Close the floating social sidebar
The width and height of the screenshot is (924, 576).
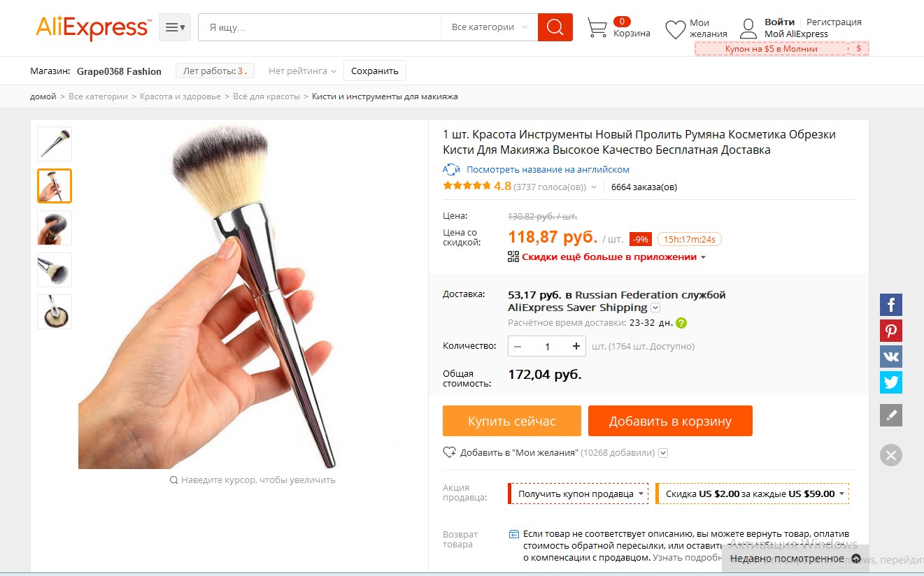[x=891, y=456]
